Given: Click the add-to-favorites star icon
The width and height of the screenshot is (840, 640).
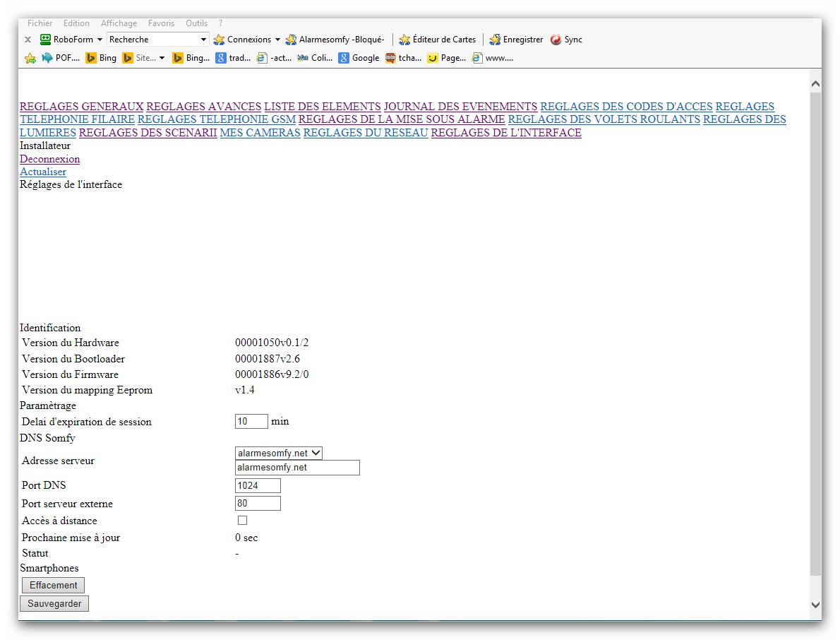Looking at the screenshot, I should [x=30, y=58].
